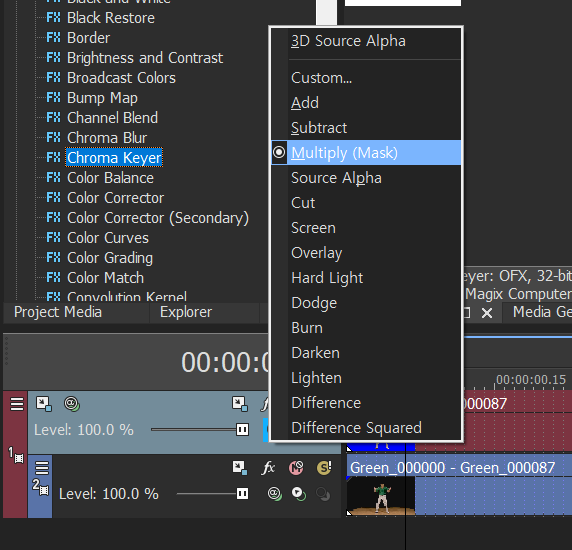Select Dodge compositing mode
The image size is (572, 550).
coord(366,303)
